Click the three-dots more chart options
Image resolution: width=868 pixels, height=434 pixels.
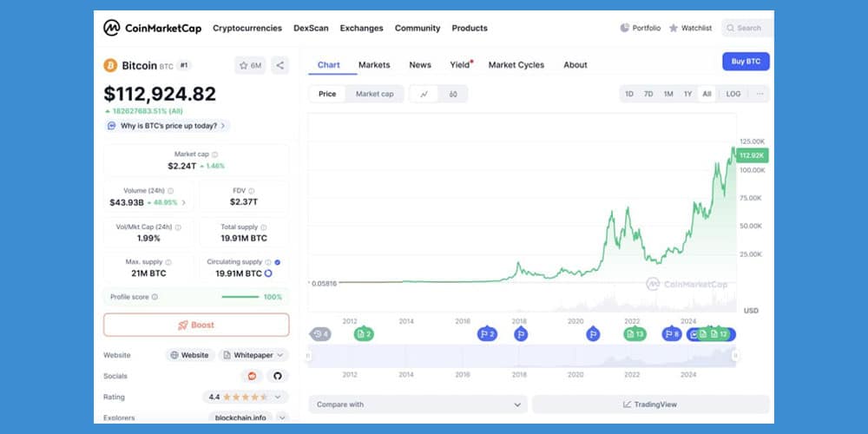(x=760, y=94)
